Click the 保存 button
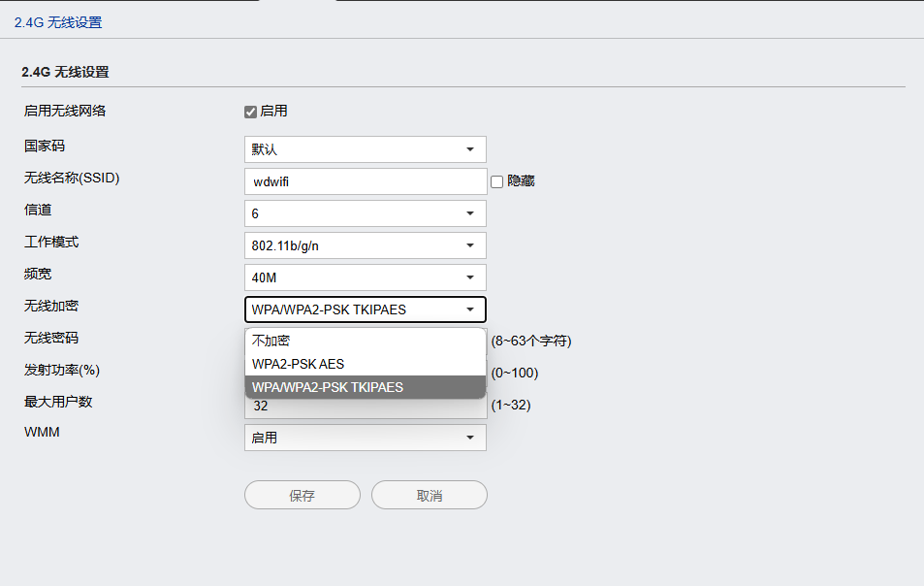 (x=303, y=495)
